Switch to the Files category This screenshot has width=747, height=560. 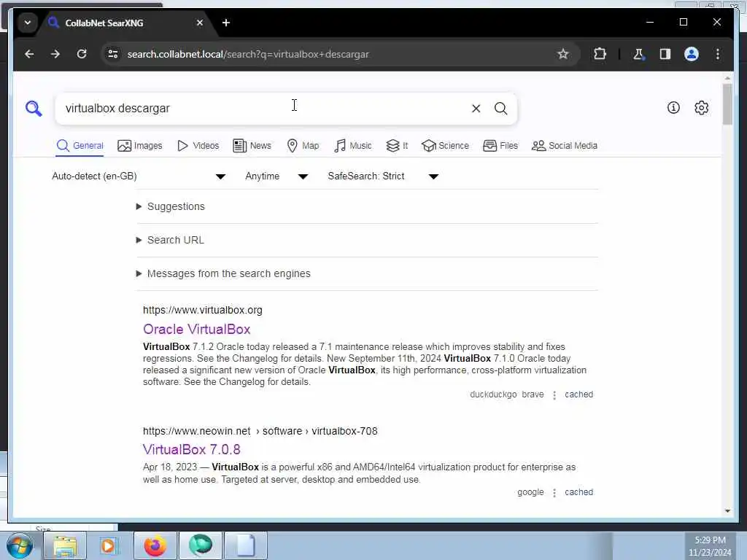pyautogui.click(x=500, y=146)
